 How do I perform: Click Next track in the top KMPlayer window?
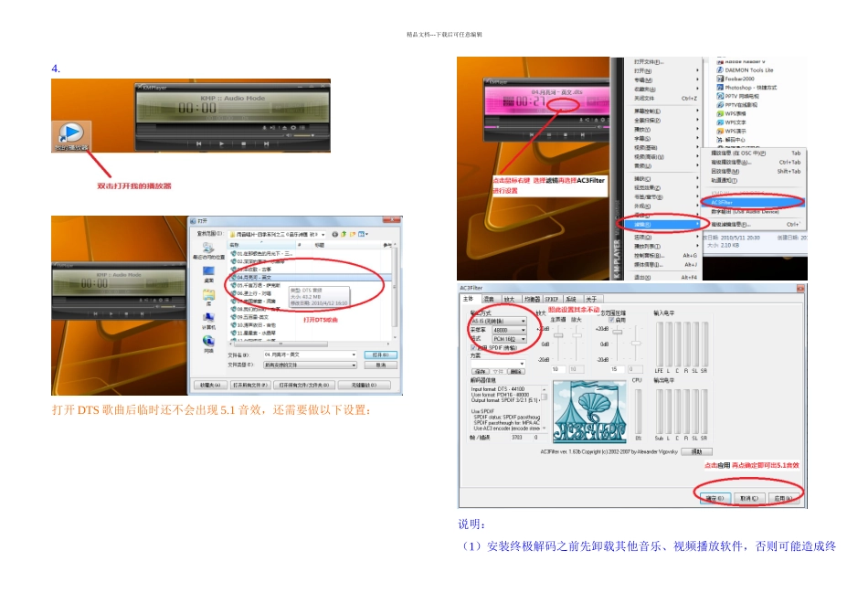[266, 143]
